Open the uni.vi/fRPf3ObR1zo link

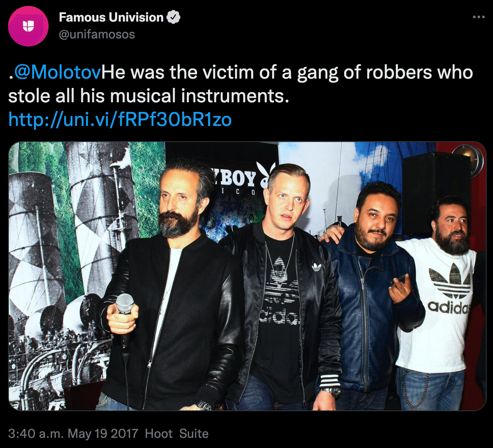[120, 120]
